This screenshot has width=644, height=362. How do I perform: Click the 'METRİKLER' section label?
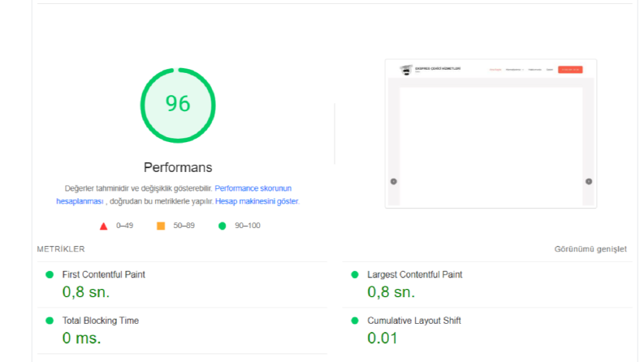tap(61, 249)
